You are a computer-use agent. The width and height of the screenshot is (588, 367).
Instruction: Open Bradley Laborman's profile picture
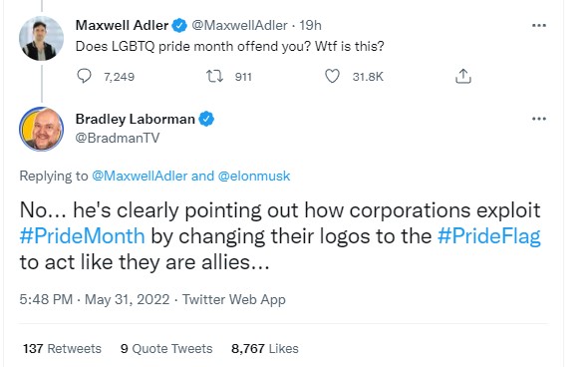point(41,129)
